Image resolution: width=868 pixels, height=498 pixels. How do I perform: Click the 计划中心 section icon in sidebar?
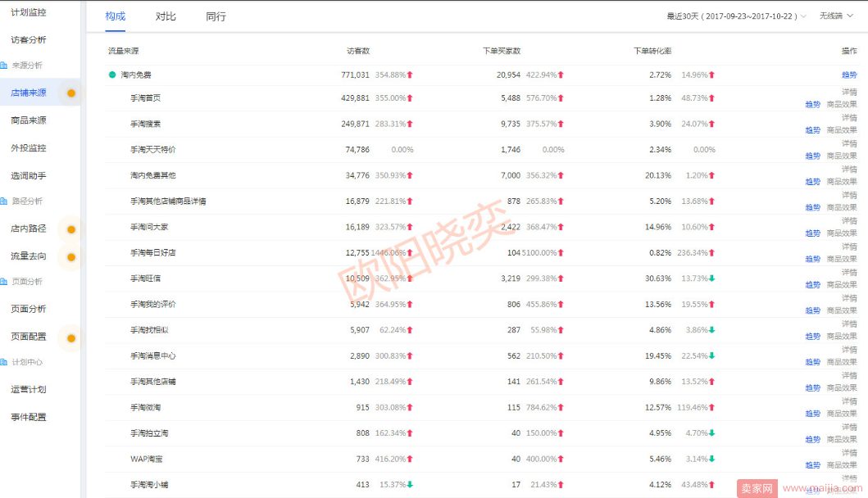click(x=3, y=362)
